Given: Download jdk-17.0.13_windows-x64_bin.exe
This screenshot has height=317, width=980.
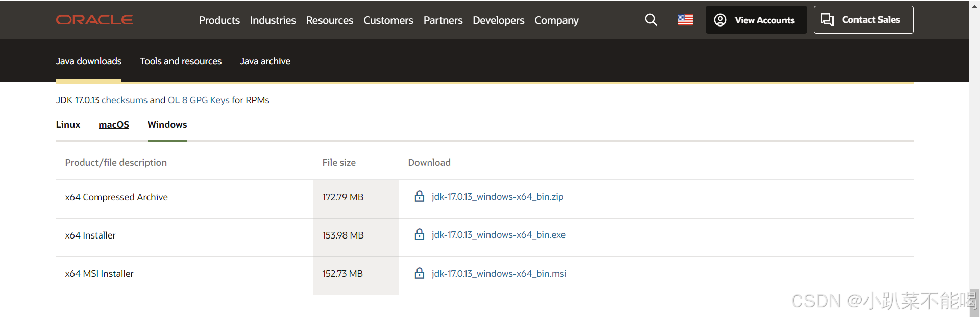Looking at the screenshot, I should [499, 235].
